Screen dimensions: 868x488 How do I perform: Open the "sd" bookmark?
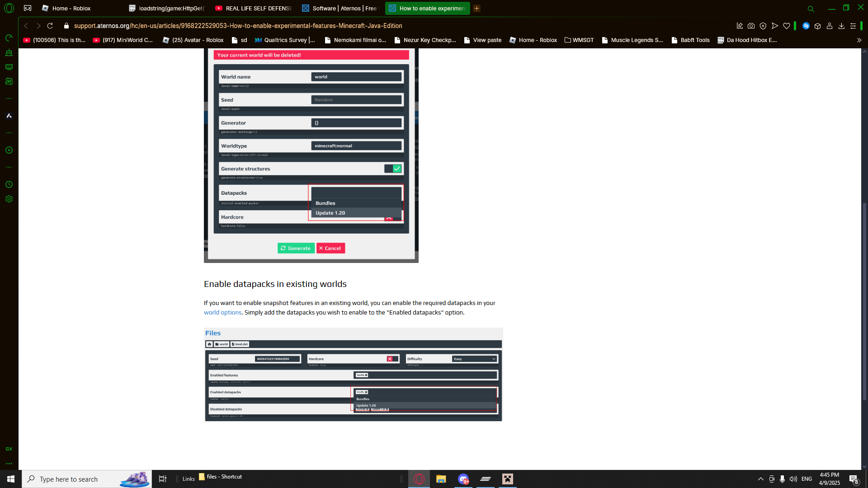click(x=239, y=40)
